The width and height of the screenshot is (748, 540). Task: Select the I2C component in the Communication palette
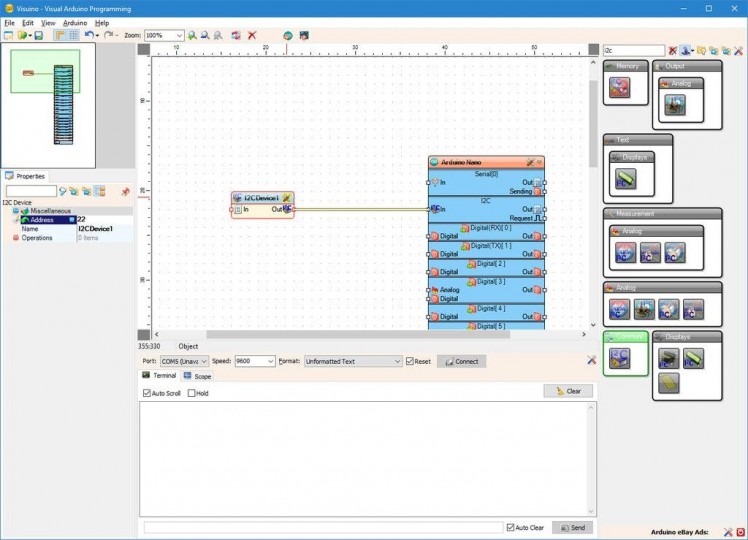(x=619, y=358)
